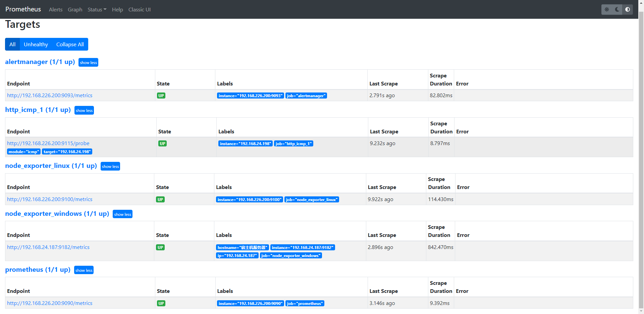Go to the Alerts page
Screen dimensions: 644x314
(56, 10)
